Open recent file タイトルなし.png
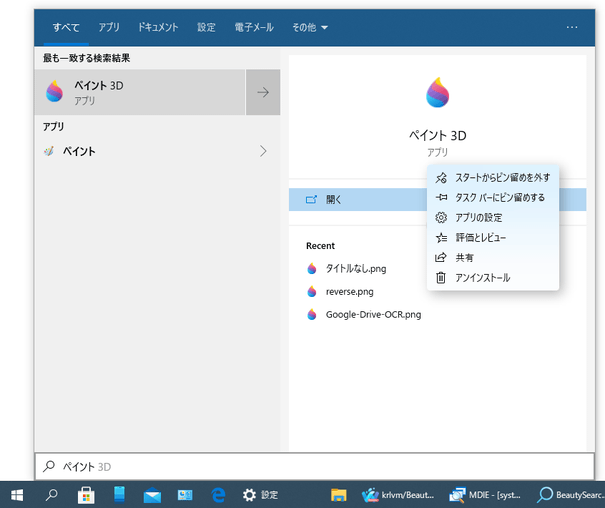This screenshot has height=508, width=605. click(x=356, y=268)
